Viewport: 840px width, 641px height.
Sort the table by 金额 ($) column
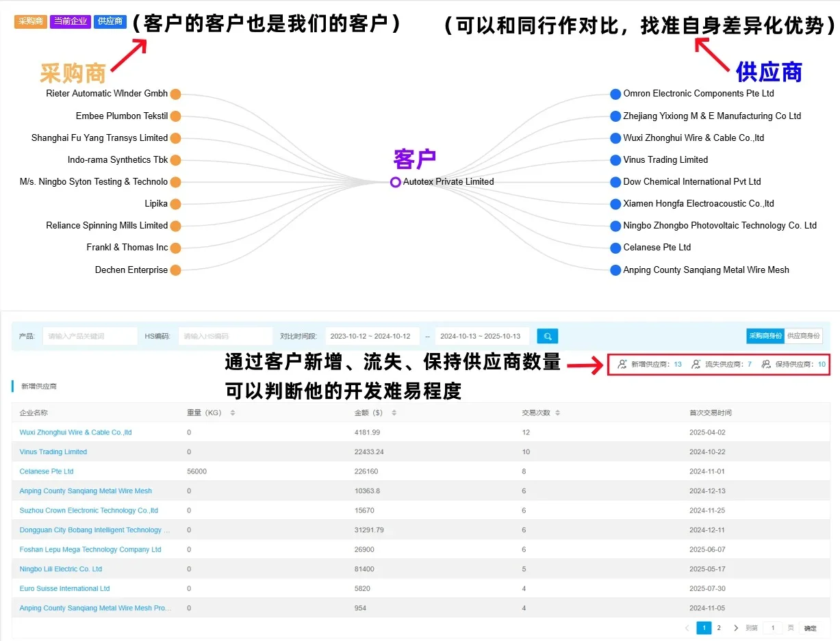(394, 413)
